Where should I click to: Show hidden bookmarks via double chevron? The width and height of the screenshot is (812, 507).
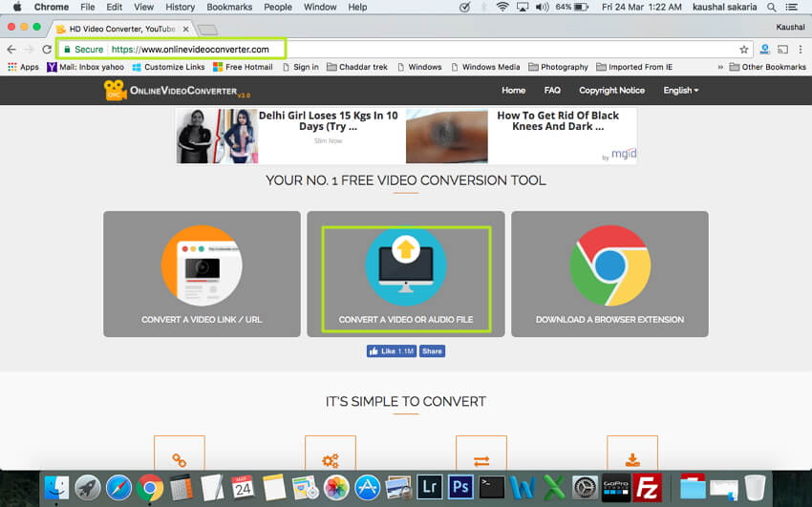[x=720, y=67]
